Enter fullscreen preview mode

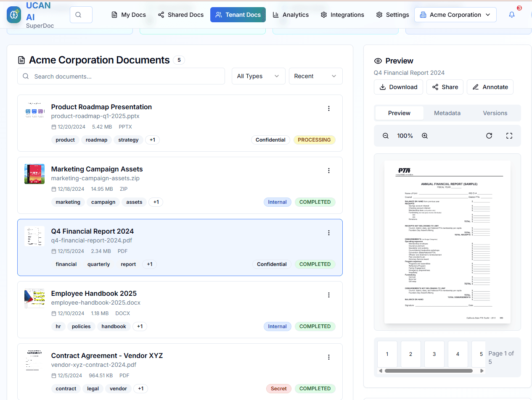click(x=509, y=136)
